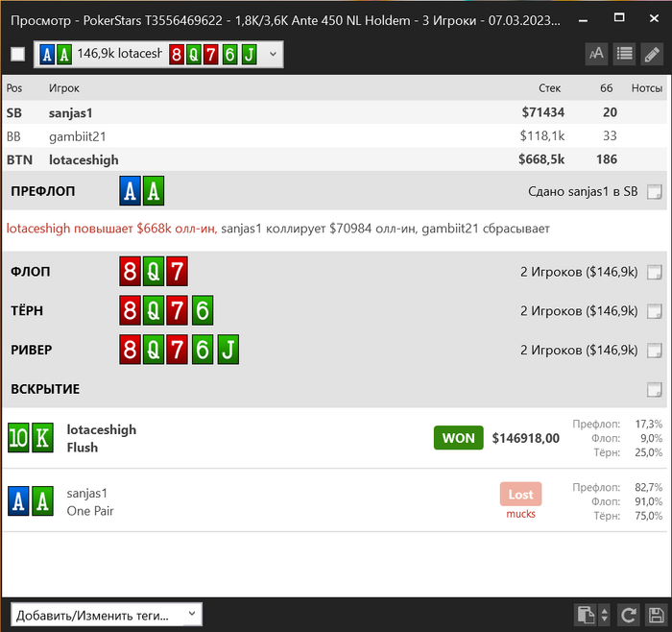The height and width of the screenshot is (632, 672).
Task: Click sanjas1's 82,7% preflop equity value
Action: tap(648, 488)
